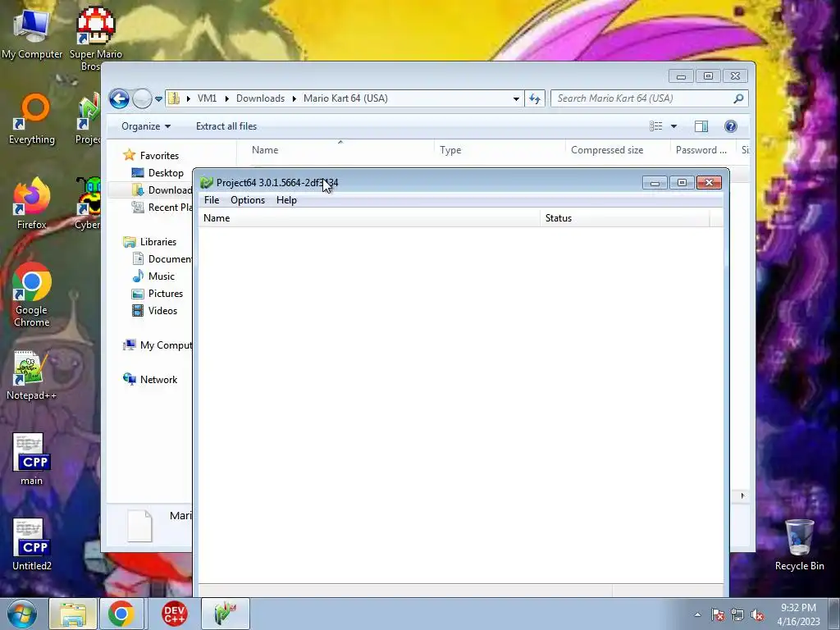
Task: Open the Organize dropdown in Explorer
Action: (x=146, y=126)
